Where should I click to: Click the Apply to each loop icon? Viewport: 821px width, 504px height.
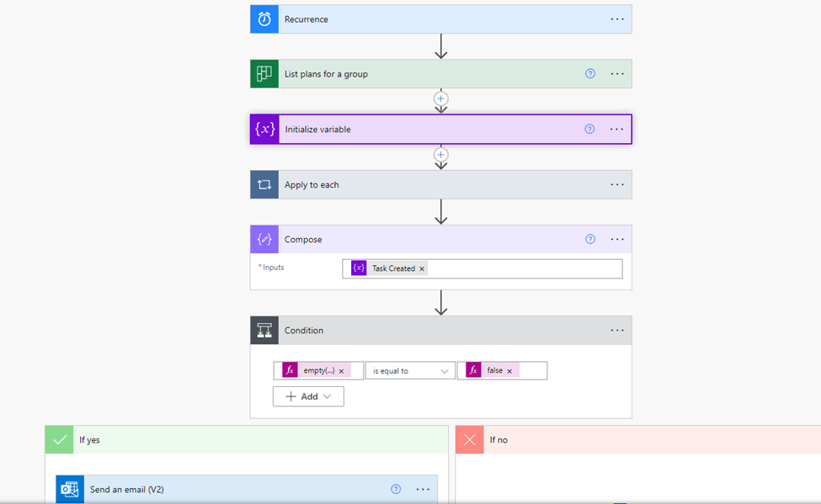(x=264, y=185)
